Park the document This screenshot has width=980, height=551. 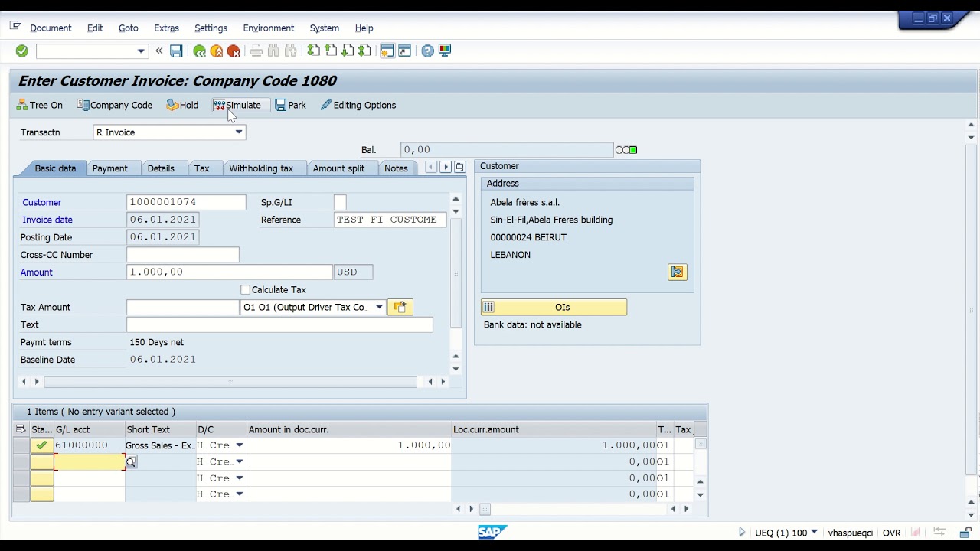coord(290,105)
